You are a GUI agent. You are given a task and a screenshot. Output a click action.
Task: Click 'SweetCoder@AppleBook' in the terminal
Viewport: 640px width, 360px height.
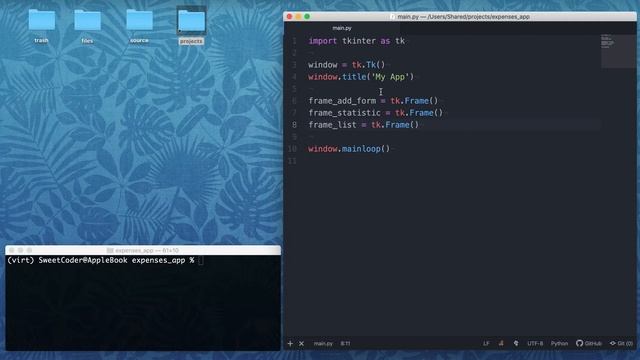[x=83, y=260]
